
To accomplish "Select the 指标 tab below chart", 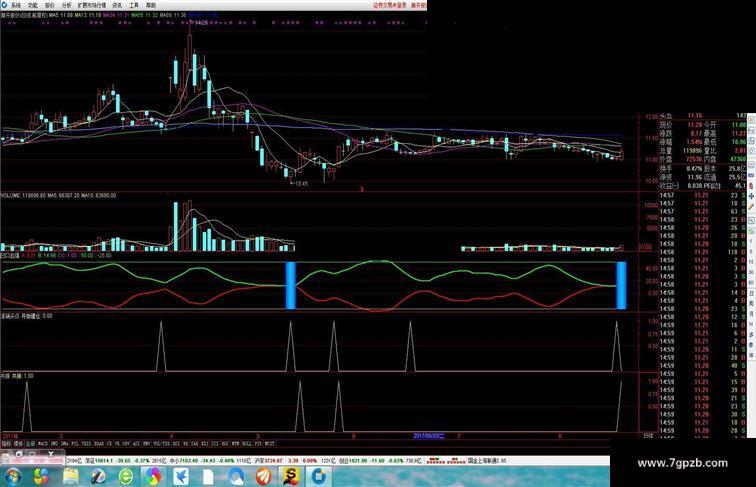I will coord(5,443).
